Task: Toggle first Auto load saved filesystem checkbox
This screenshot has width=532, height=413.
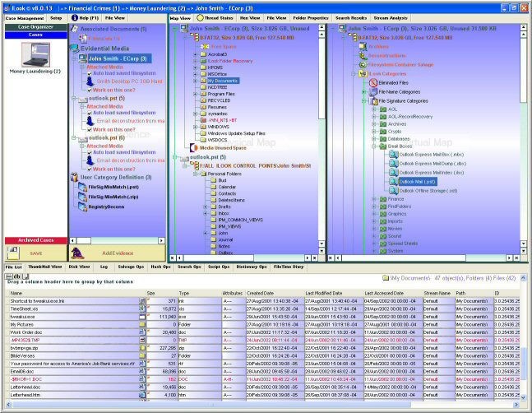Action: coord(90,74)
